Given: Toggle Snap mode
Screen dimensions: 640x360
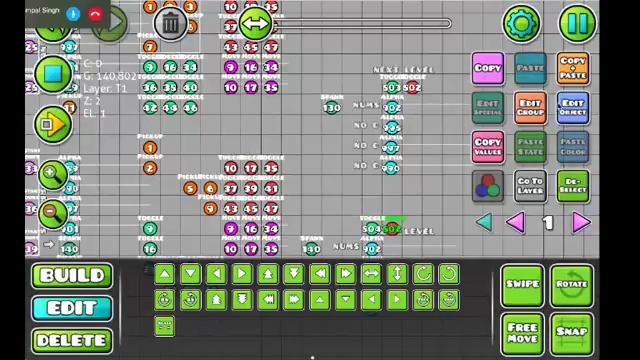Looking at the screenshot, I should pyautogui.click(x=571, y=333).
